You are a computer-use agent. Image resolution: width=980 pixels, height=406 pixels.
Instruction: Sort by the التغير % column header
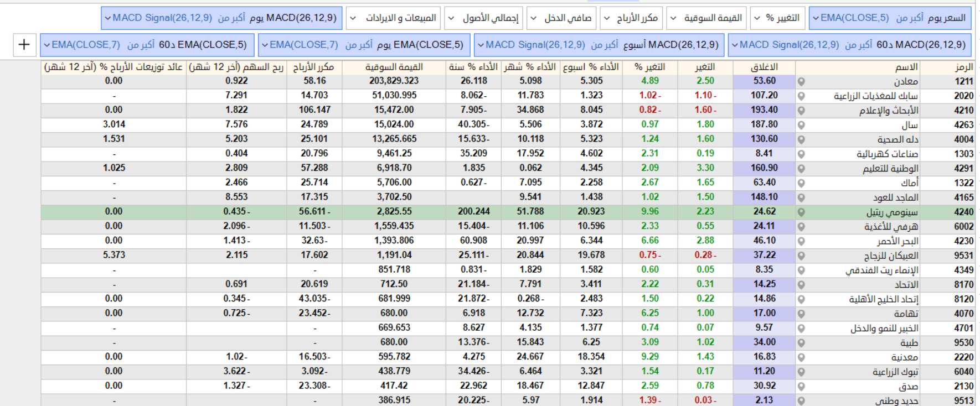pos(650,67)
